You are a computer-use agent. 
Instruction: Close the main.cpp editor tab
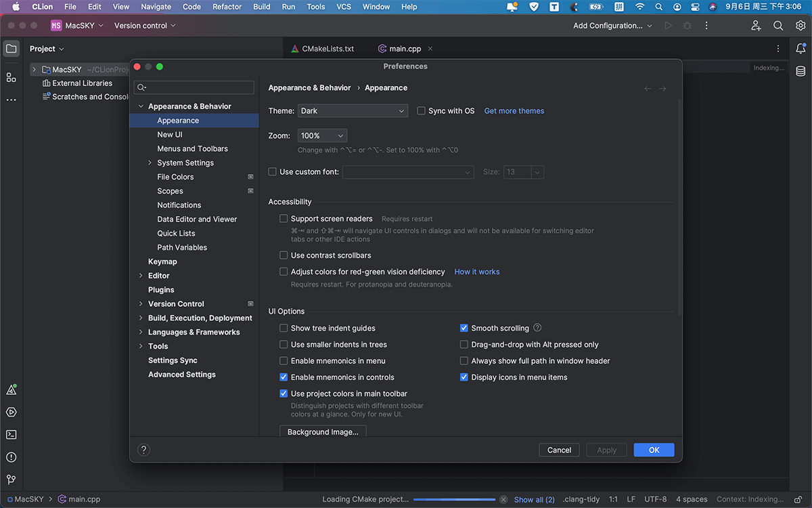[430, 49]
